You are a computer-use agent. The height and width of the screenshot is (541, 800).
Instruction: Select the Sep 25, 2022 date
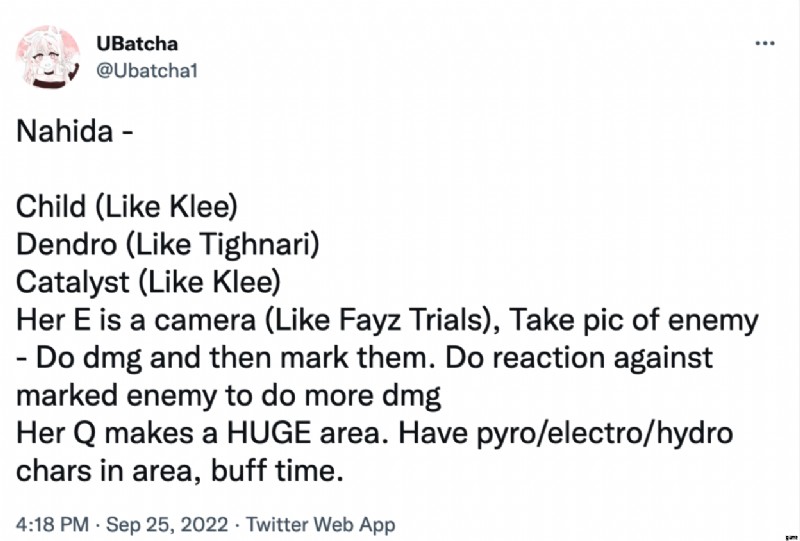pos(167,524)
